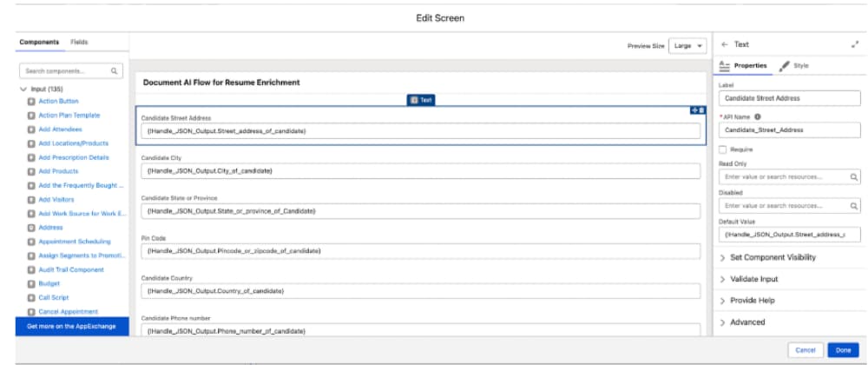Click the move handle on the selected Text field
This screenshot has width=868, height=365.
tap(694, 110)
